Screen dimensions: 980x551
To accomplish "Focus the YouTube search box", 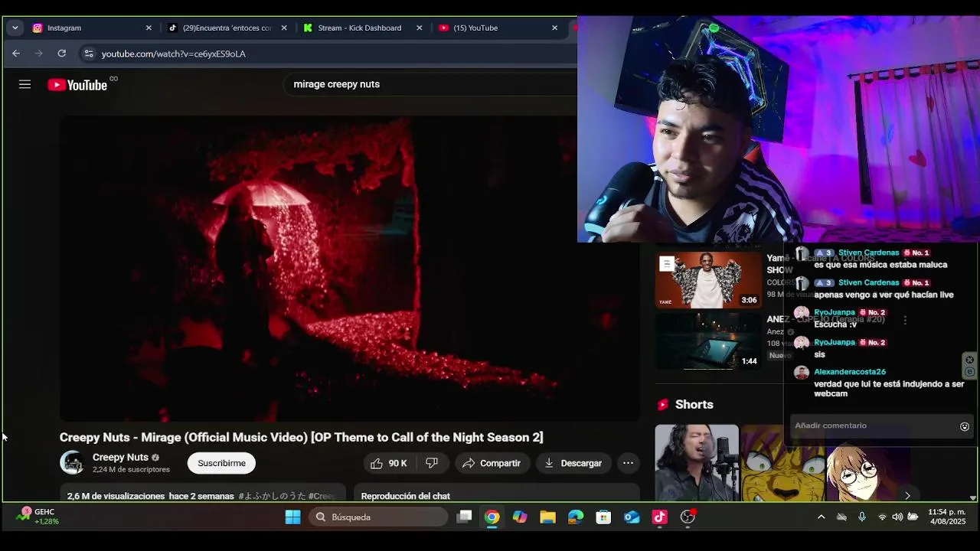I will pos(429,84).
